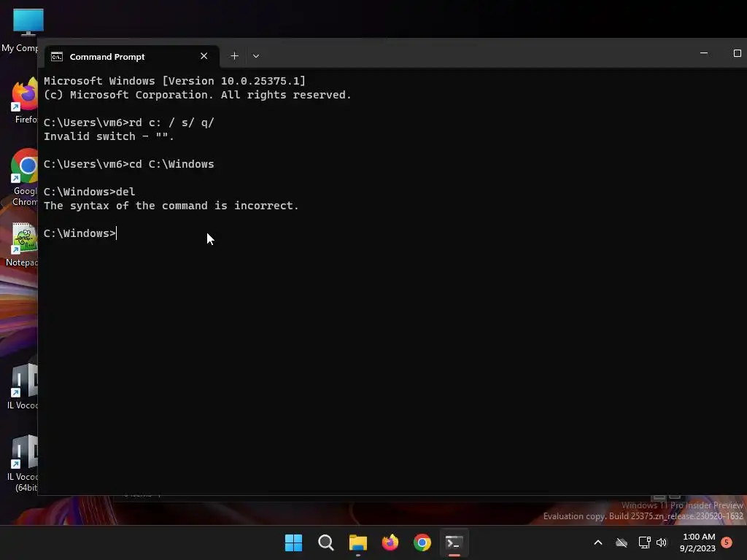Maximize the terminal window

pos(737,53)
